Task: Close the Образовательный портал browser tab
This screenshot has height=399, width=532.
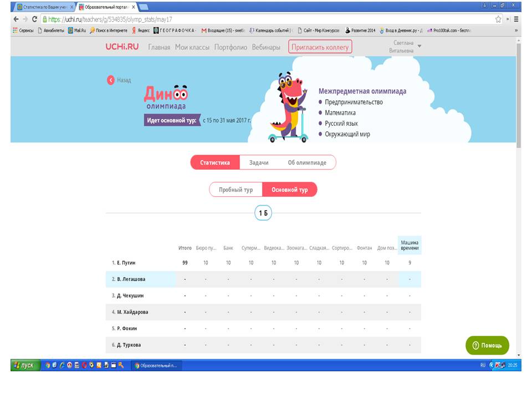Action: pyautogui.click(x=134, y=7)
